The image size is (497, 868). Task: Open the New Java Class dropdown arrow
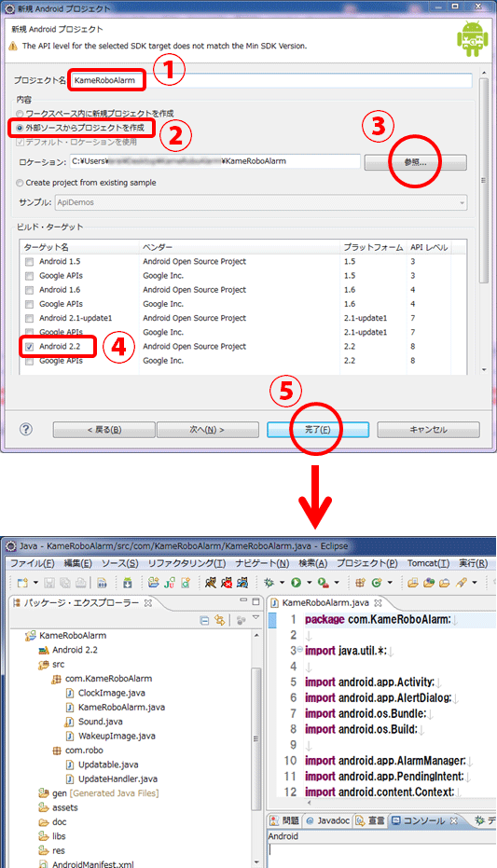(390, 583)
